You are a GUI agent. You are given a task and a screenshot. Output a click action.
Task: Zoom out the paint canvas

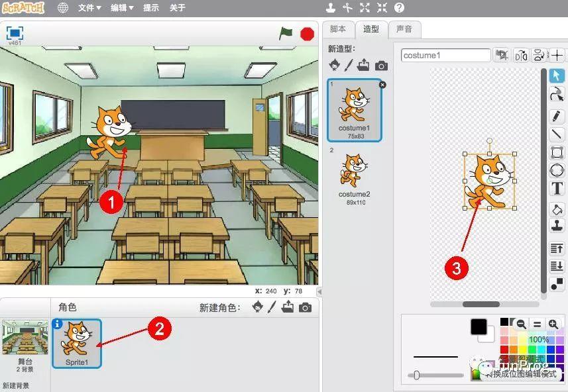521,324
